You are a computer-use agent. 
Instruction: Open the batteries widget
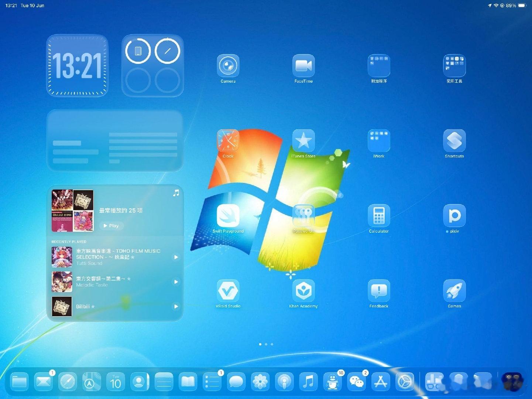pyautogui.click(x=152, y=65)
